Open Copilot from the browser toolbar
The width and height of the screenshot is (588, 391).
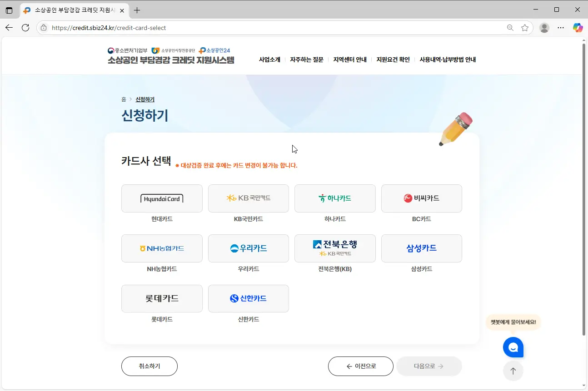tap(578, 28)
